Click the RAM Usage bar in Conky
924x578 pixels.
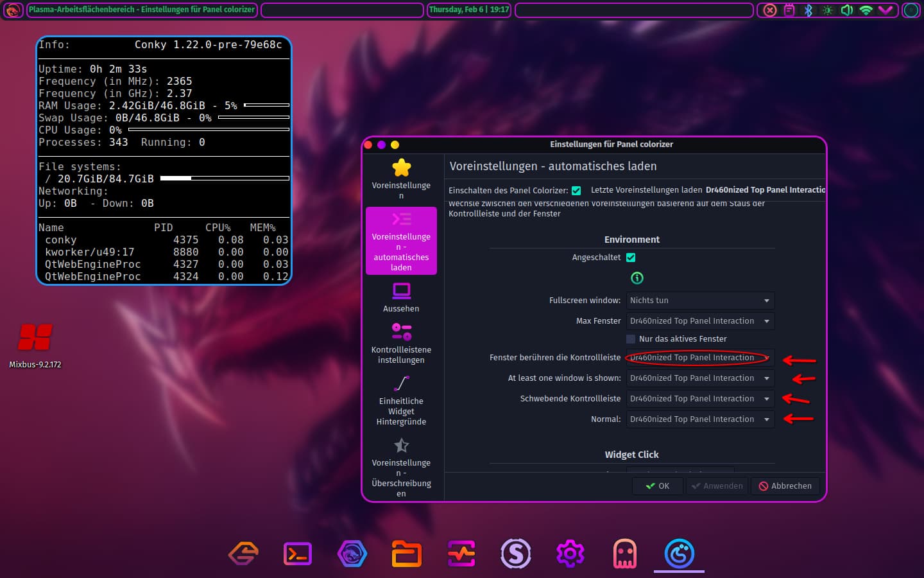266,105
